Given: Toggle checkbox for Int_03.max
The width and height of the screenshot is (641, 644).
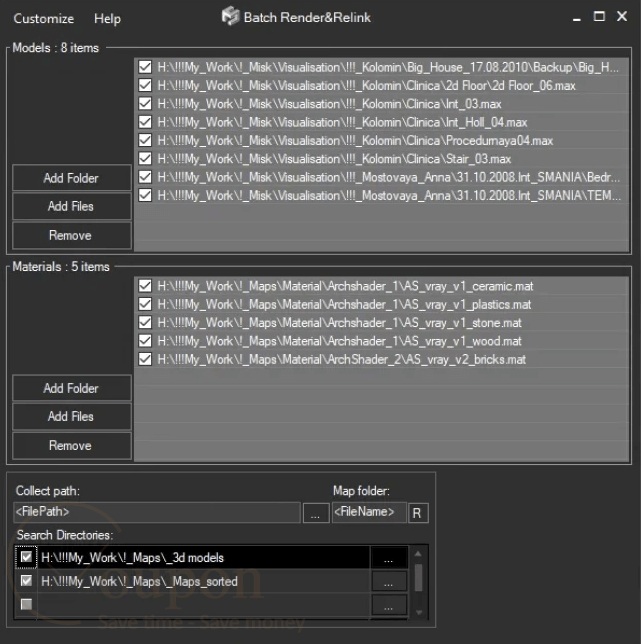Looking at the screenshot, I should (145, 104).
